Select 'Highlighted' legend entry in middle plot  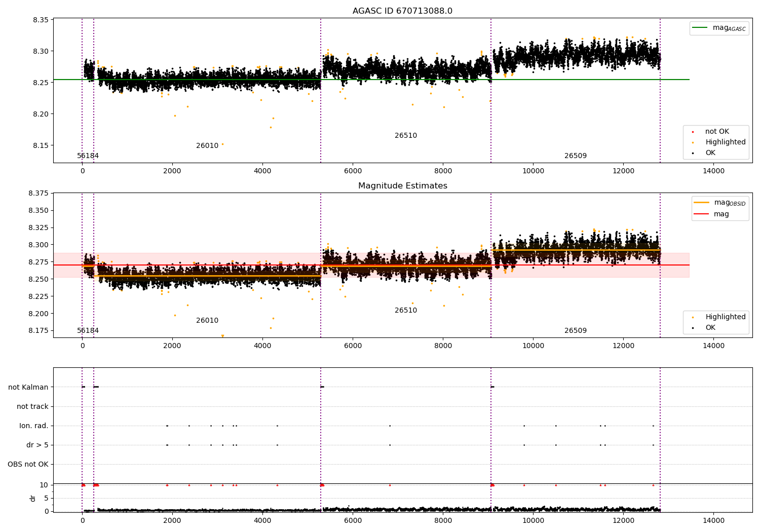[726, 317]
